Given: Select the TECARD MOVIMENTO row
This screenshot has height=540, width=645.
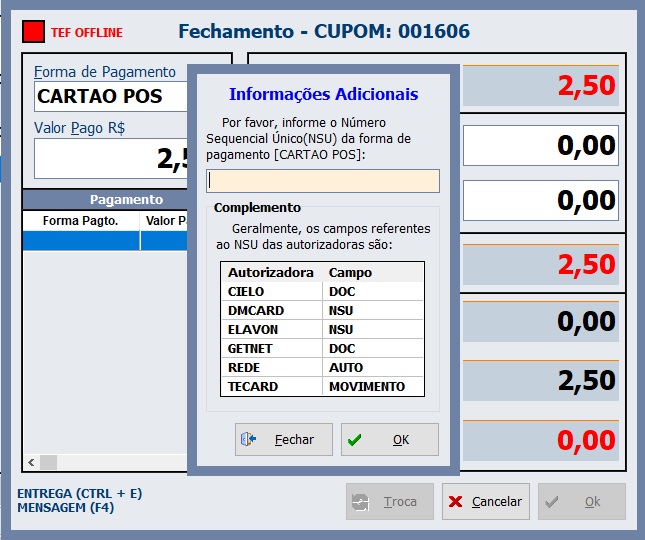Looking at the screenshot, I should (322, 386).
